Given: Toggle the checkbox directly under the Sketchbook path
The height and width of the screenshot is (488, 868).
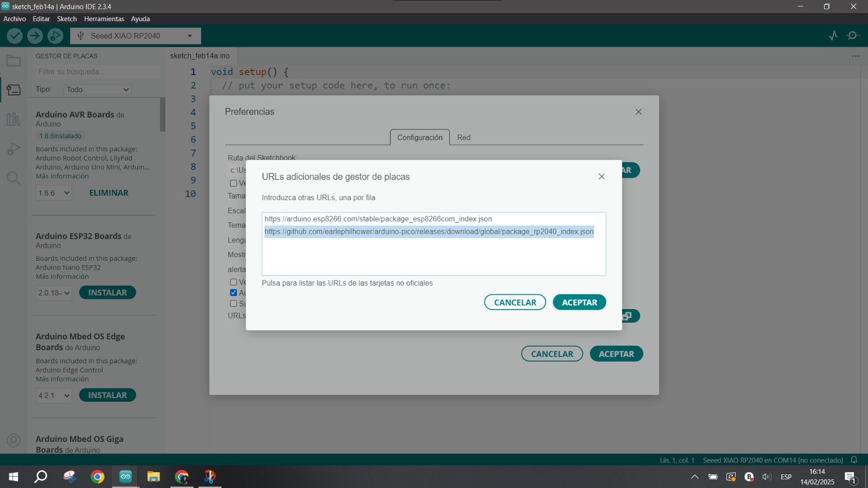Looking at the screenshot, I should click(233, 183).
